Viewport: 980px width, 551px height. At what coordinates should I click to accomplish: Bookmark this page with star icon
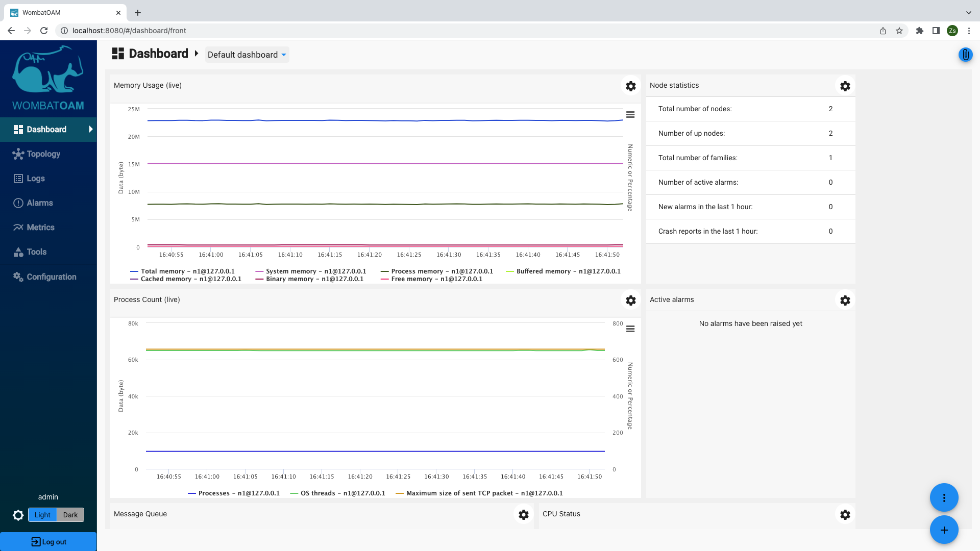(899, 31)
